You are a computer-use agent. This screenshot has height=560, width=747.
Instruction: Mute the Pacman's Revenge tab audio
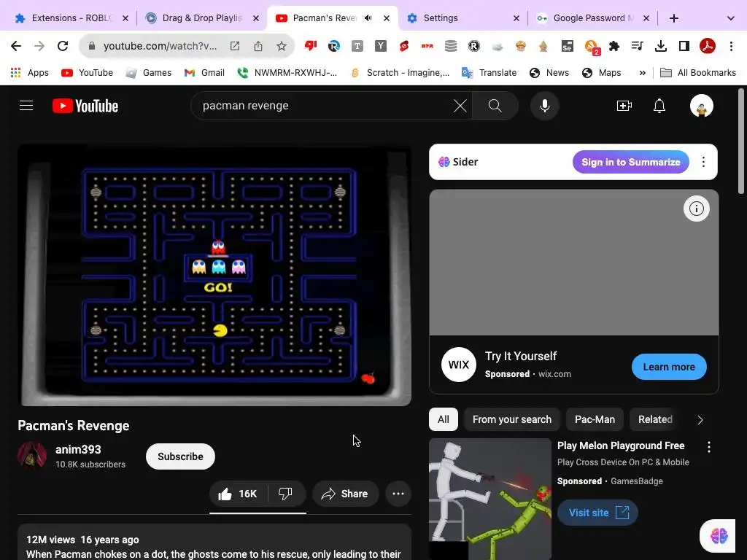368,18
